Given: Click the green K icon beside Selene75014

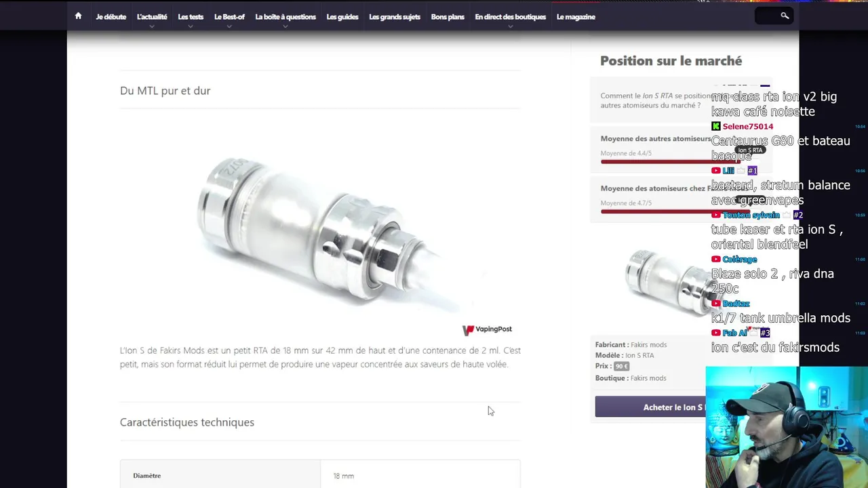Looking at the screenshot, I should pyautogui.click(x=715, y=126).
